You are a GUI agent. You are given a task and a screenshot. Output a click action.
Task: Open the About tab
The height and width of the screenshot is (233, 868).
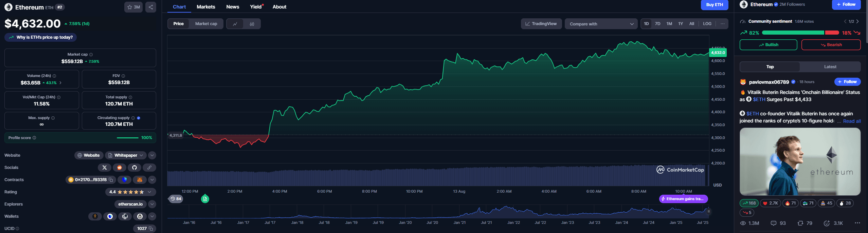click(279, 7)
